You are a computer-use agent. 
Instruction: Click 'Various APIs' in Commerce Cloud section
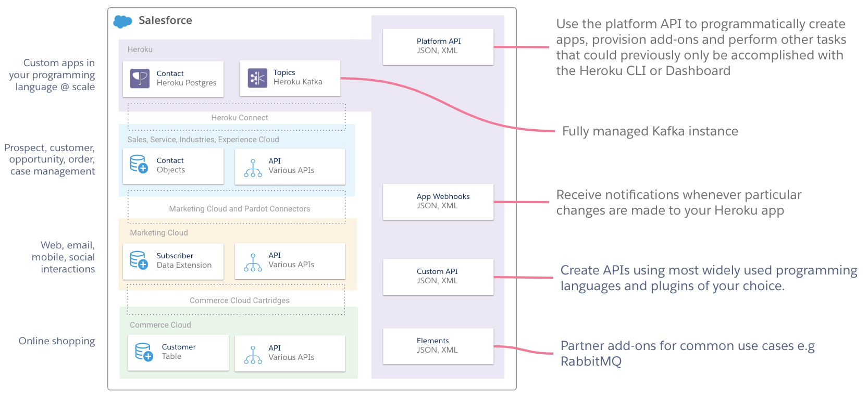click(x=291, y=357)
